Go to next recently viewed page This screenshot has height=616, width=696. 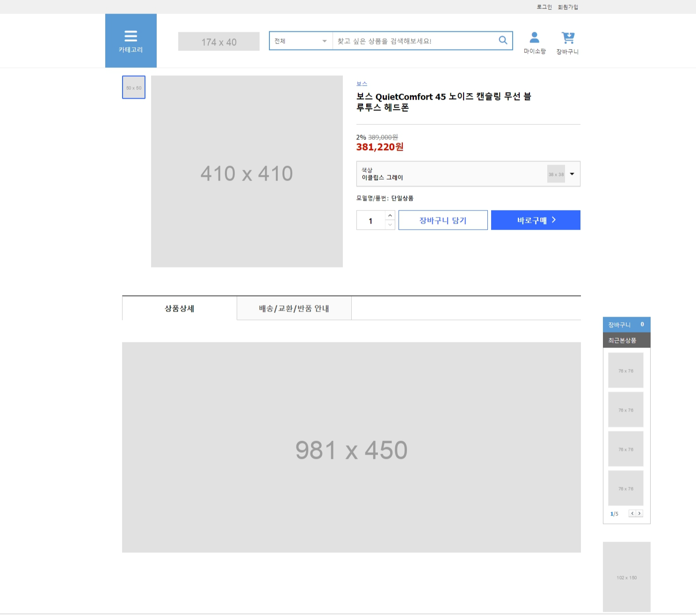(x=639, y=514)
